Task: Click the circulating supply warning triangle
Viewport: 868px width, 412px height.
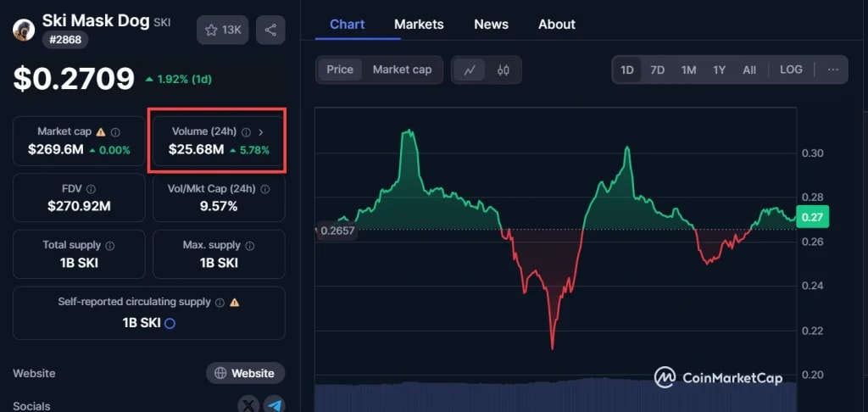Action: click(x=235, y=303)
